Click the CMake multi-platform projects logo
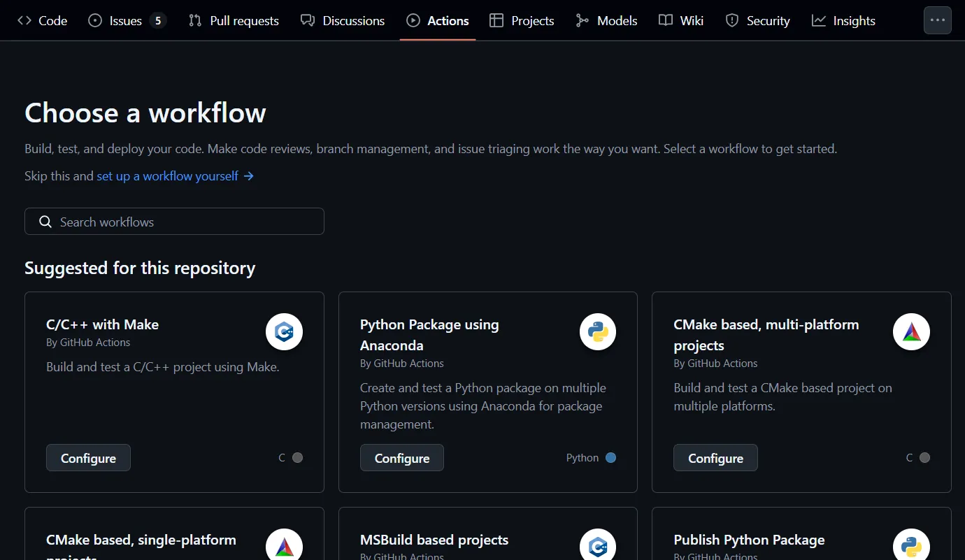The width and height of the screenshot is (965, 560). 911,332
